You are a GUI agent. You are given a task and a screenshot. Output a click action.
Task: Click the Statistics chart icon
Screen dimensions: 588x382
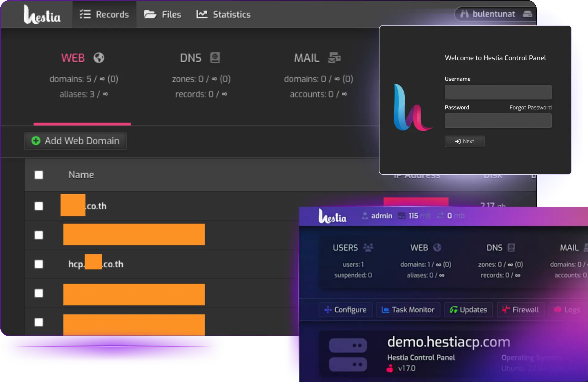(x=202, y=14)
